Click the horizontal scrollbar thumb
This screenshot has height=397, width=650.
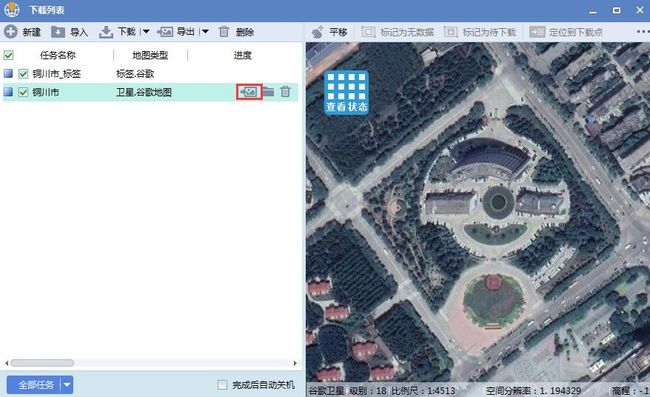coord(42,363)
